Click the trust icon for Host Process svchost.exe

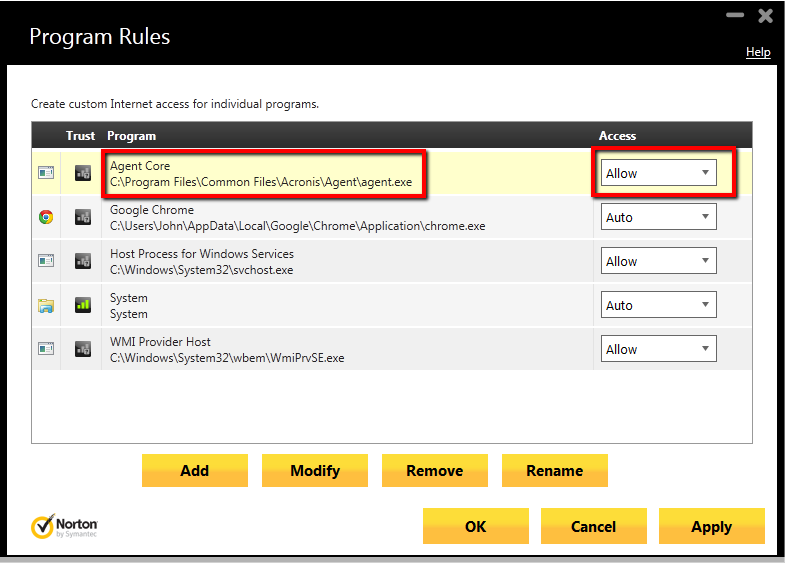click(x=83, y=261)
